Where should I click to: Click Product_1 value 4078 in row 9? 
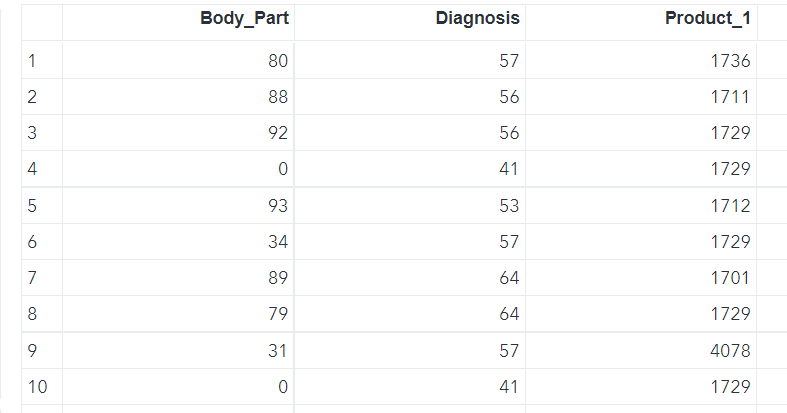point(731,351)
